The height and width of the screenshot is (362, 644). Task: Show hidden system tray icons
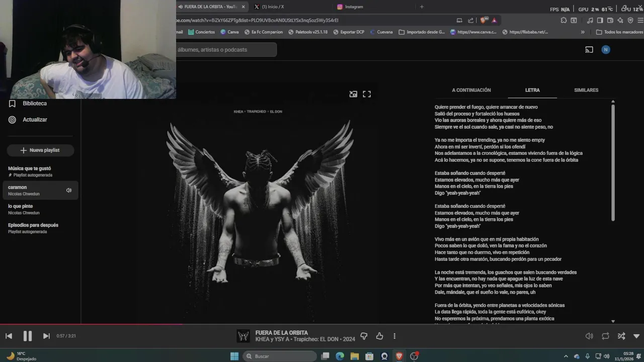[x=566, y=356]
